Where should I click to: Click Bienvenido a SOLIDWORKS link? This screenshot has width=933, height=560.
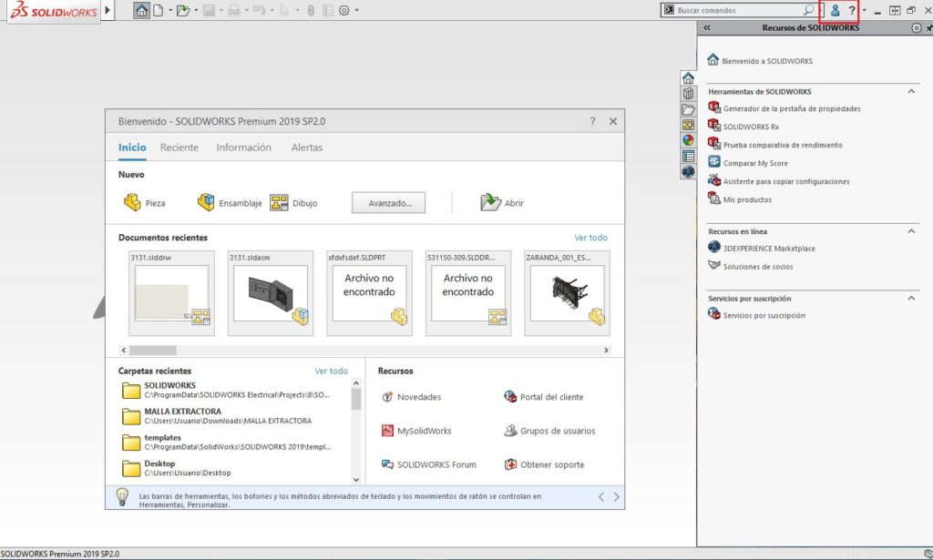767,61
